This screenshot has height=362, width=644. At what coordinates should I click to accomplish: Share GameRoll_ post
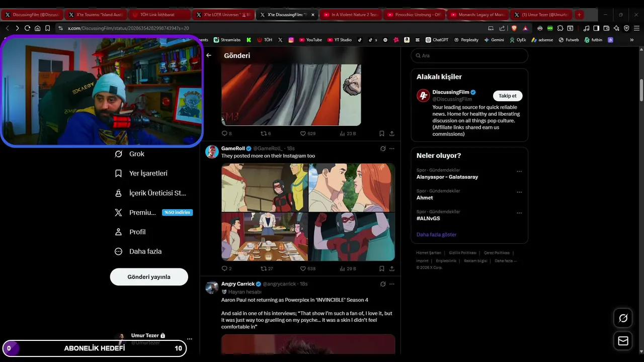pyautogui.click(x=392, y=268)
